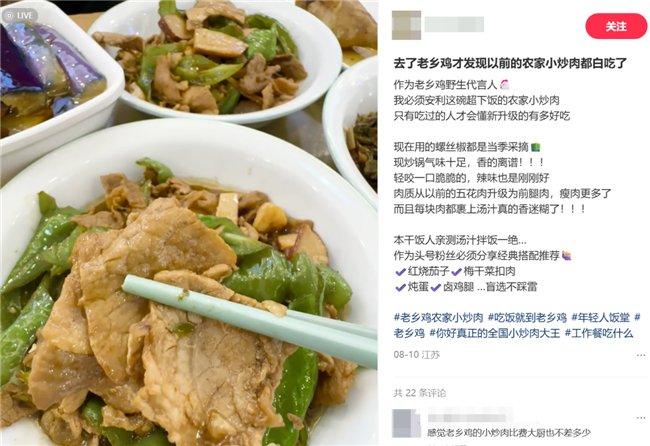Image resolution: width=650 pixels, height=446 pixels.
Task: Click the comment about 费大厨
Action: coord(509,433)
